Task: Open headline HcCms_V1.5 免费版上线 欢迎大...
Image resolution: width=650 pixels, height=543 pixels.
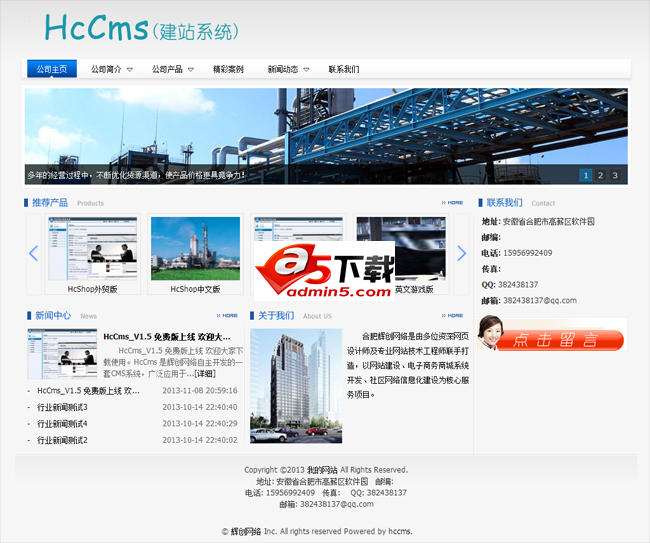Action: click(167, 337)
